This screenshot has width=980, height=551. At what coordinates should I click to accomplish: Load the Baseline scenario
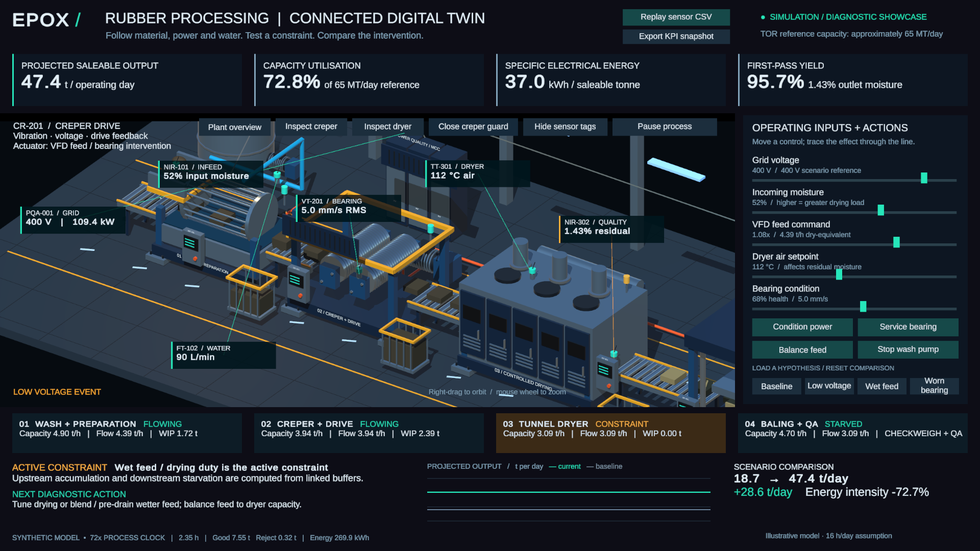776,386
